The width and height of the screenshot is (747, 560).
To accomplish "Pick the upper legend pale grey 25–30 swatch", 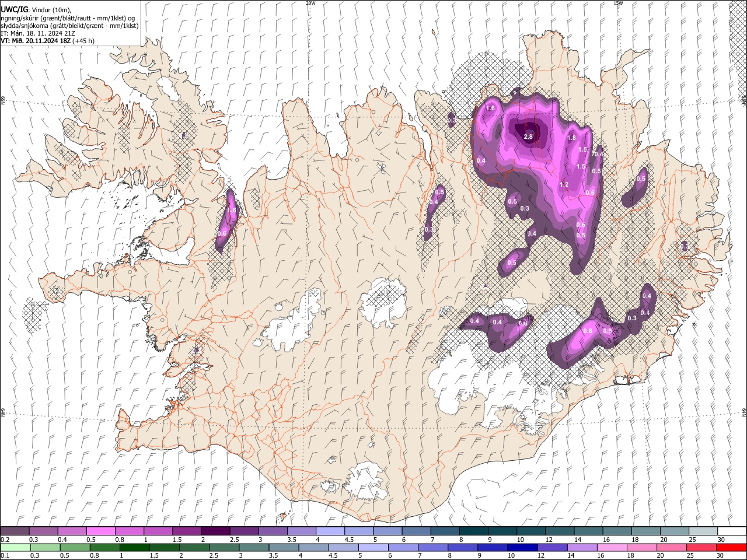I will pos(704,531).
